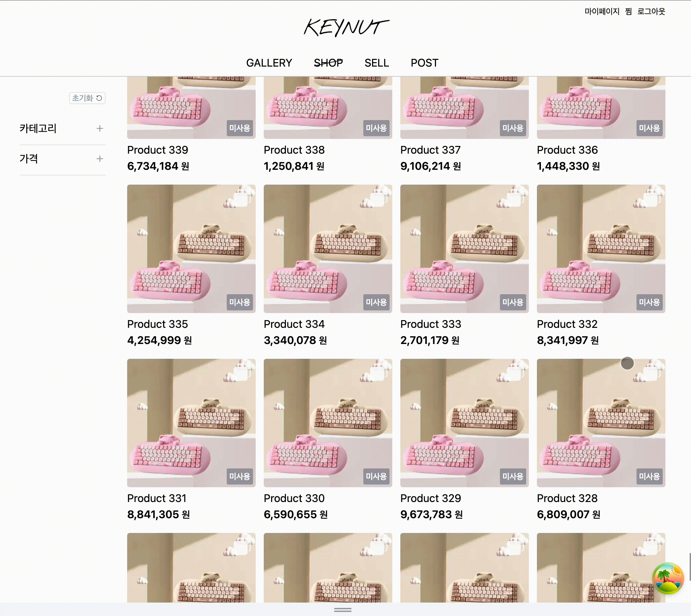691x616 pixels.
Task: Click the 초기화 reset filter button
Action: [x=87, y=98]
